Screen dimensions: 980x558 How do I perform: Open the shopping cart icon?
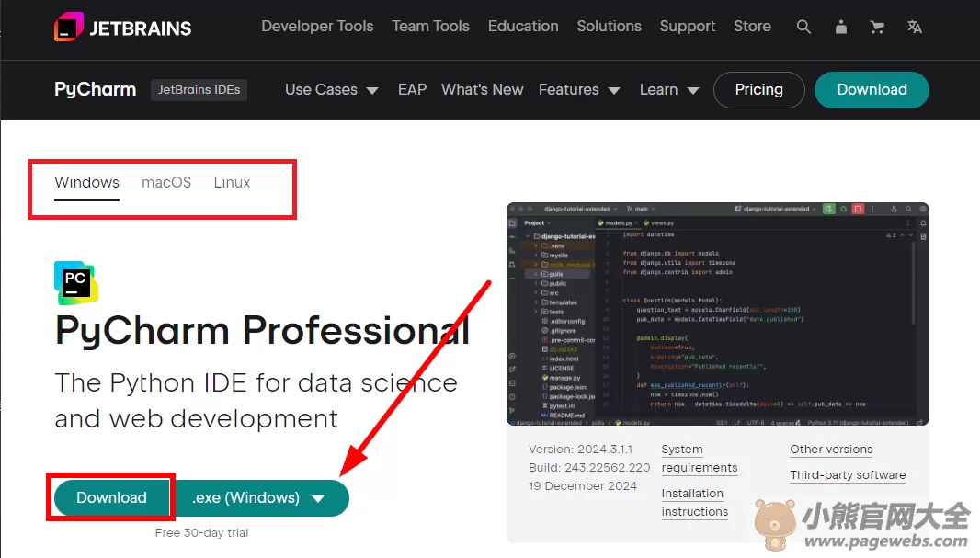pyautogui.click(x=878, y=27)
